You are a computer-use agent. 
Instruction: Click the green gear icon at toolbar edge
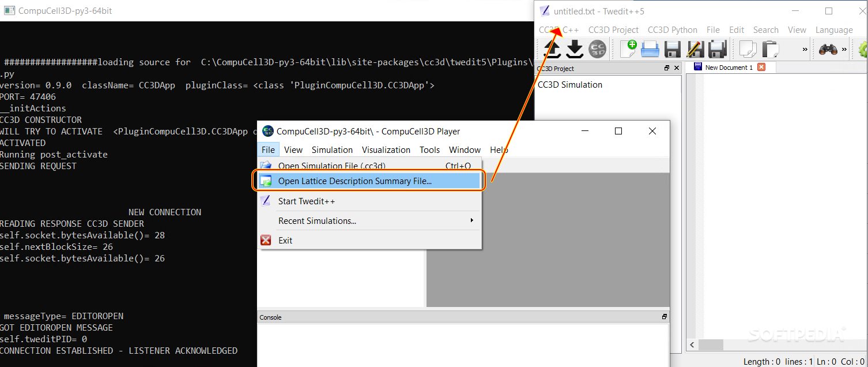863,50
